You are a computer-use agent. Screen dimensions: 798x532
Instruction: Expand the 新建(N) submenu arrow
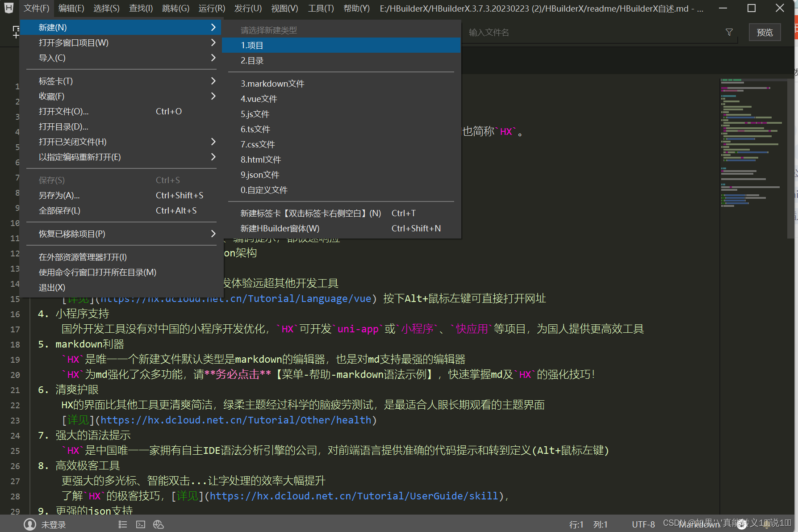[x=213, y=27]
